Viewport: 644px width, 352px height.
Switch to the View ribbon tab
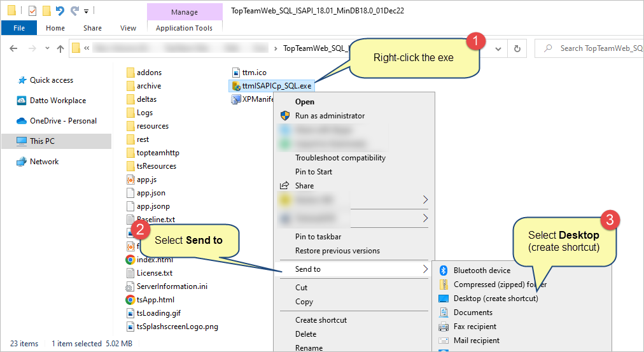tap(128, 28)
